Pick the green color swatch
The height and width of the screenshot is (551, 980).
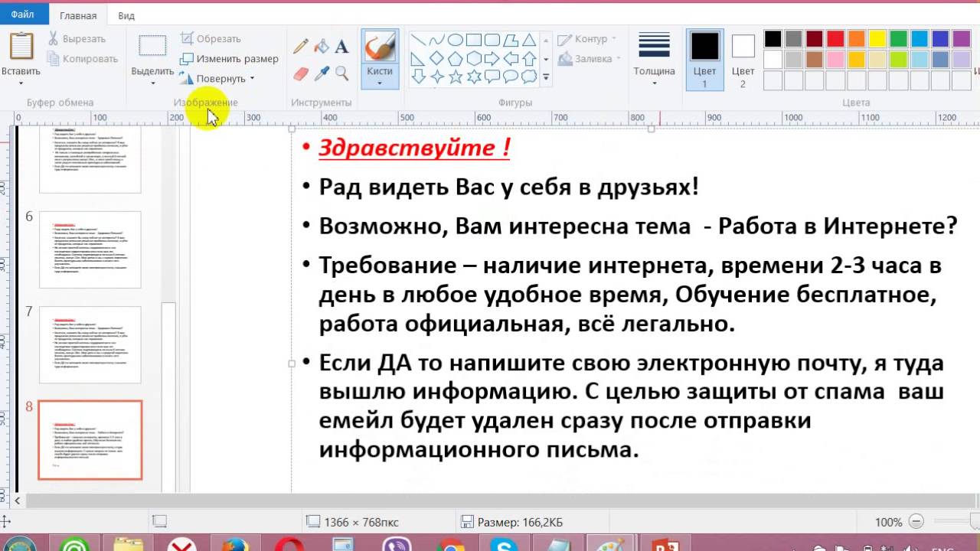pos(899,39)
